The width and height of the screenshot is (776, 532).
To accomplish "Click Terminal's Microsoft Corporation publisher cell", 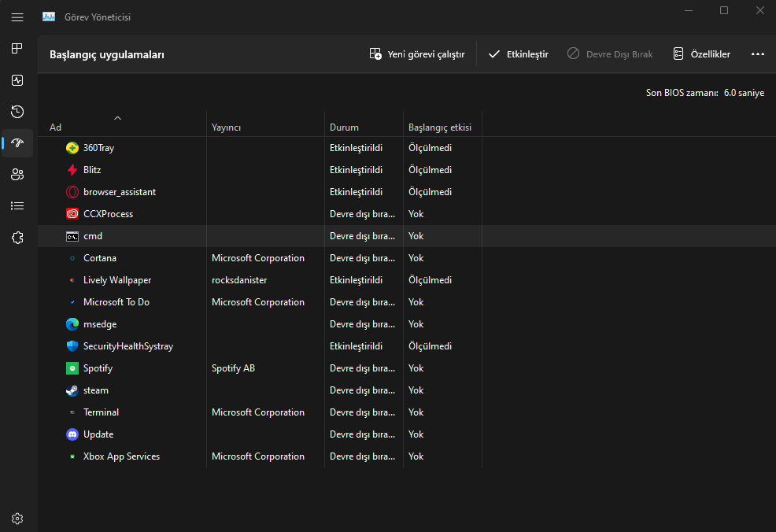I will [258, 412].
